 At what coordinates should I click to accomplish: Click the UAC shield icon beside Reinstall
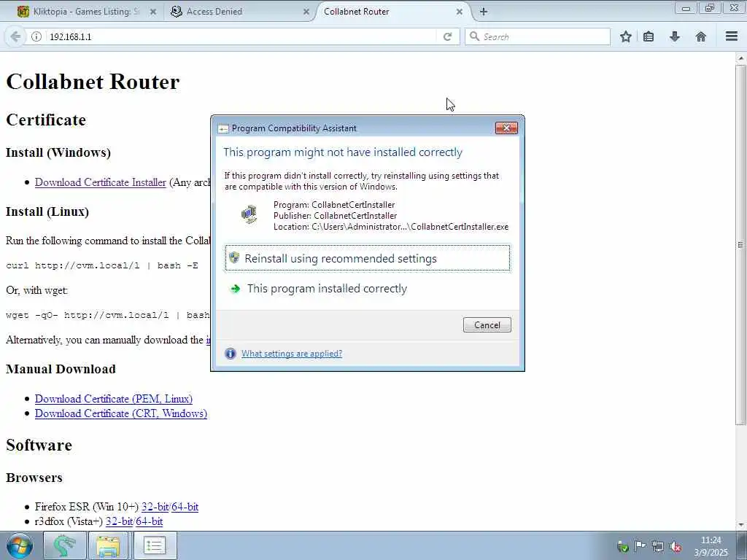click(x=234, y=257)
